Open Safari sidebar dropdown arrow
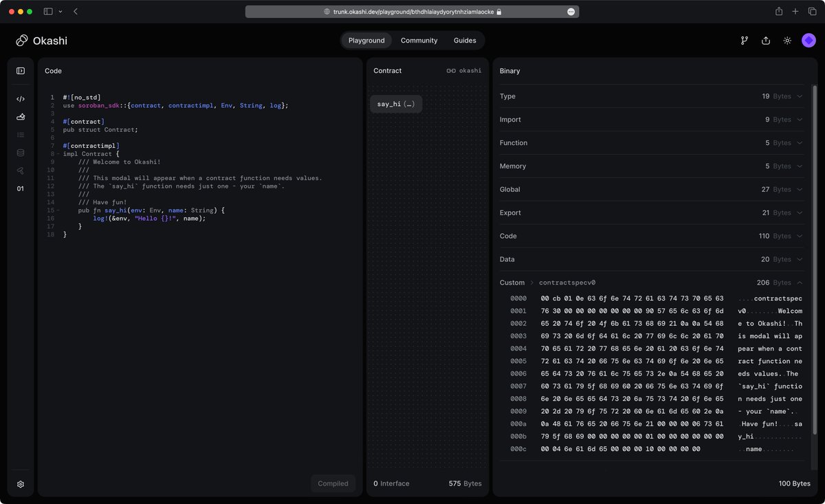 pyautogui.click(x=60, y=12)
